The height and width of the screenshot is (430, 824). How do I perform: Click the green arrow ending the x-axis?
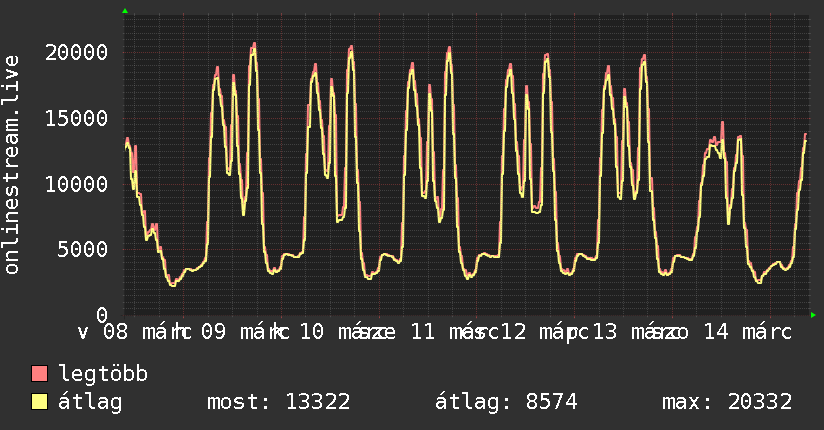[x=813, y=315]
